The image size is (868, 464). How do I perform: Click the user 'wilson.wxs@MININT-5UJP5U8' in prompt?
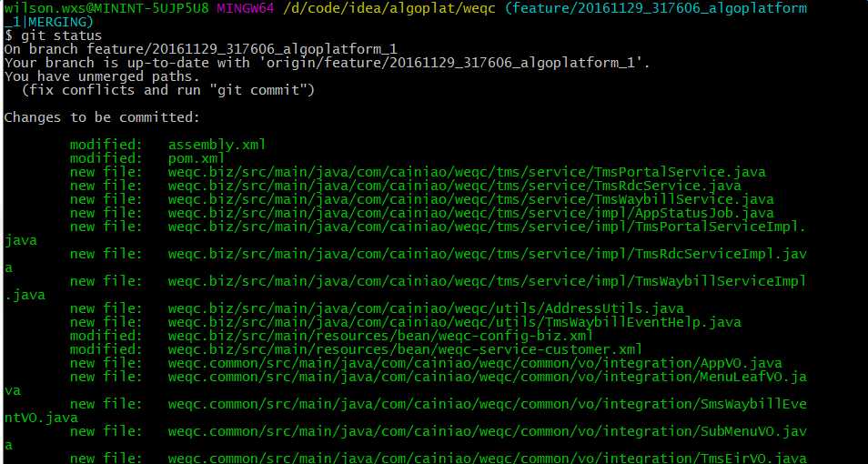(106, 8)
